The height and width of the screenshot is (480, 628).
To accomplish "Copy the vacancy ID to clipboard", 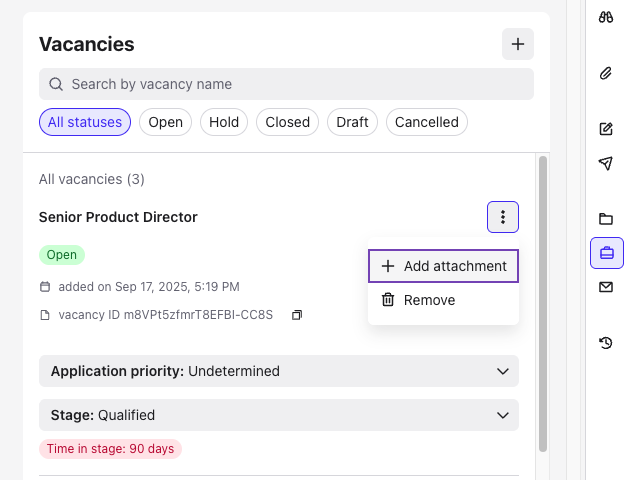I will click(296, 315).
